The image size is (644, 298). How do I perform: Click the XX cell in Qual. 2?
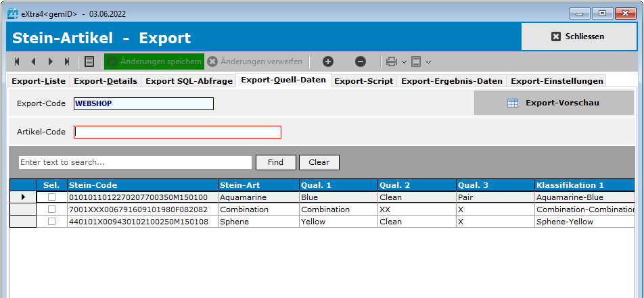(x=417, y=209)
